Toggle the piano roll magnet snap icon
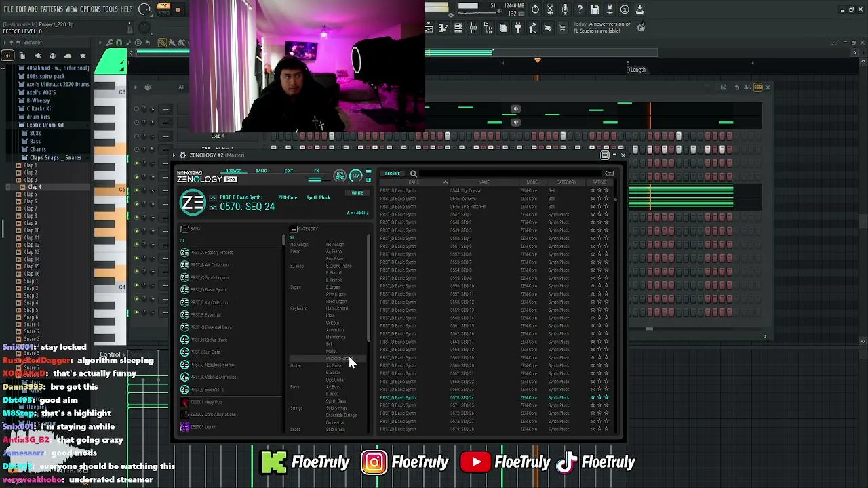868x488 pixels. click(x=118, y=43)
